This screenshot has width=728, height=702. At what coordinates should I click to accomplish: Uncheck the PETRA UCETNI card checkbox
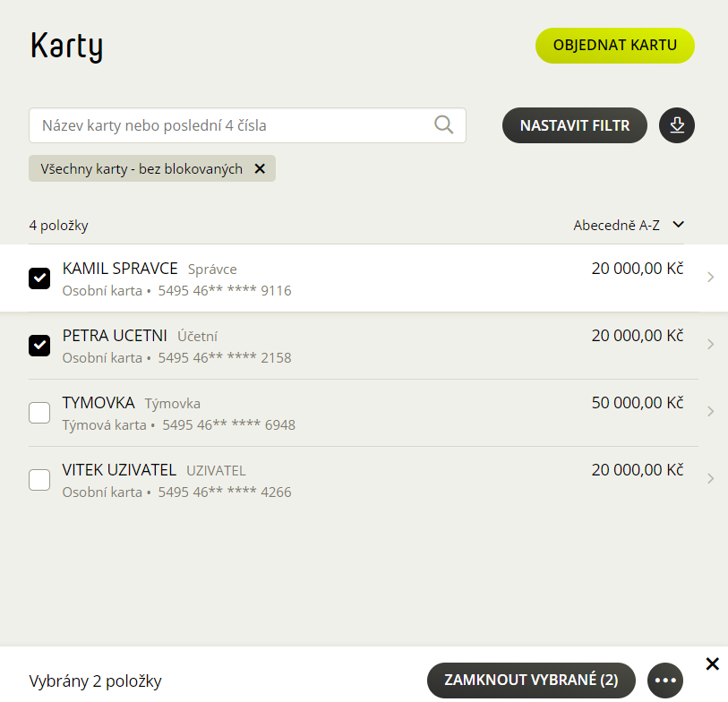[x=39, y=346]
